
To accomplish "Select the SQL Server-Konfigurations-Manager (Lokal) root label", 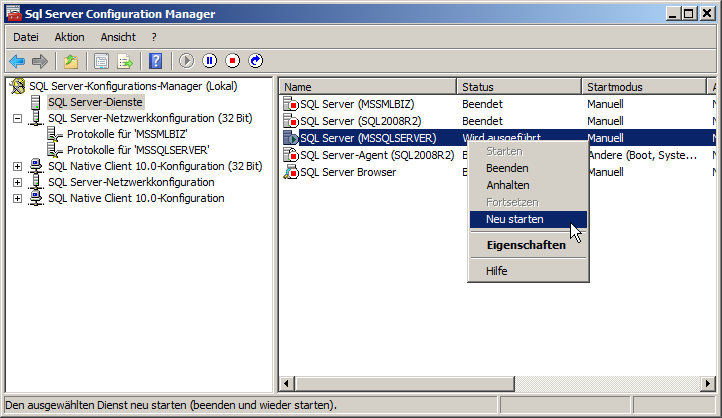I will (133, 86).
